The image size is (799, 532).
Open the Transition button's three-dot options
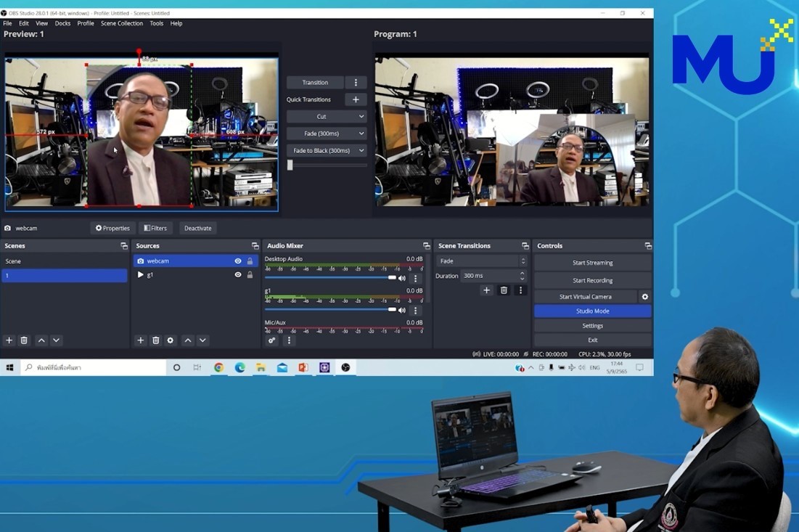[x=356, y=83]
